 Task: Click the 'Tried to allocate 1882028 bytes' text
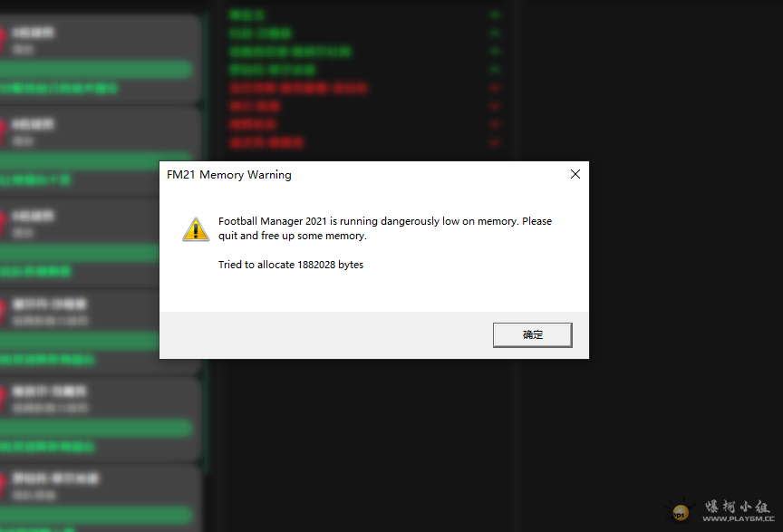point(291,265)
